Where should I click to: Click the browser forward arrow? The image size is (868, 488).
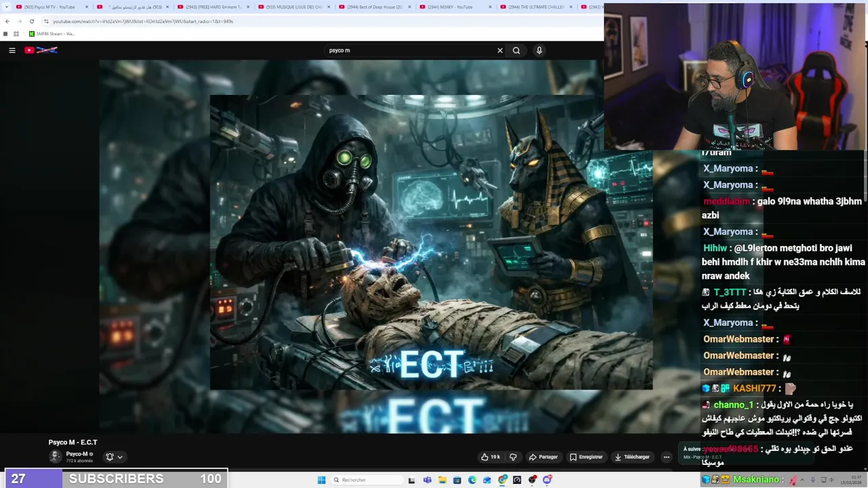click(19, 21)
